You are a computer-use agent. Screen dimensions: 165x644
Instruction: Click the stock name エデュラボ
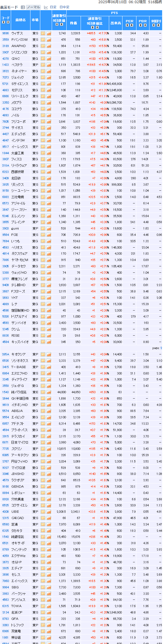(x=18, y=134)
